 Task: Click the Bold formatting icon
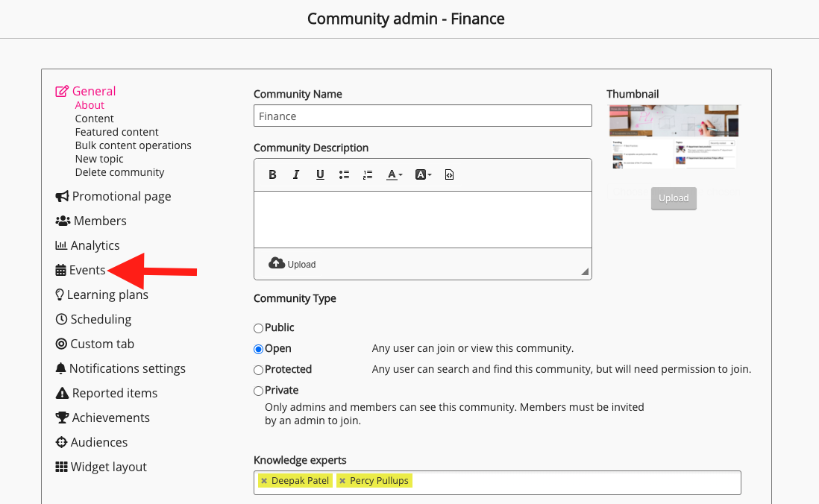click(272, 175)
